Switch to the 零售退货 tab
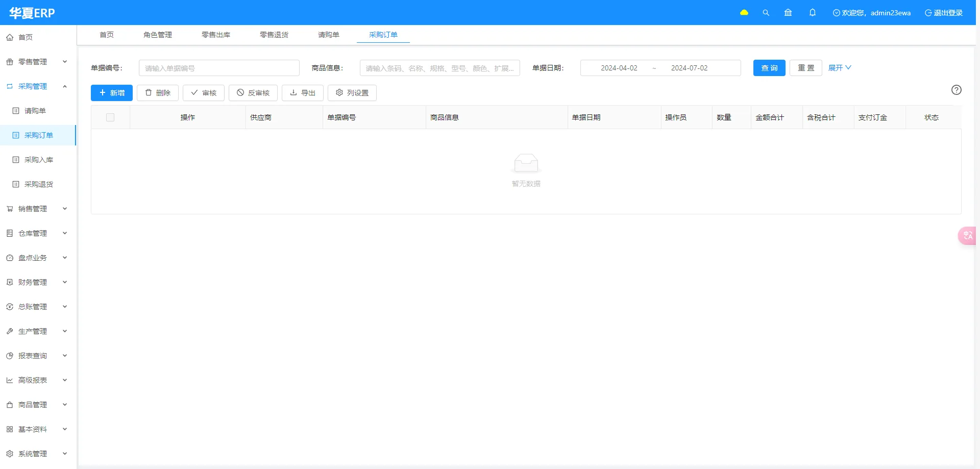 pos(274,35)
